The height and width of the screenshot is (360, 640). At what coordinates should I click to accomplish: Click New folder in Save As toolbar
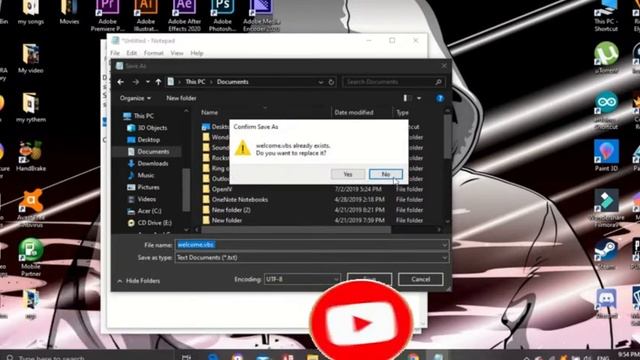click(x=181, y=98)
